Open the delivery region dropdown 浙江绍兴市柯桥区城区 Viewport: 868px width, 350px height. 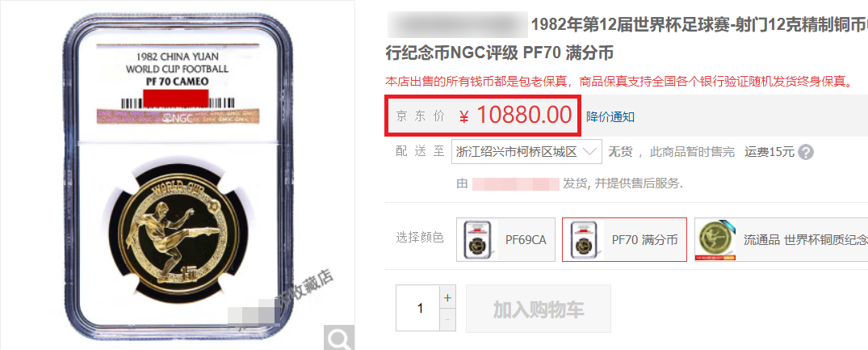pos(527,151)
